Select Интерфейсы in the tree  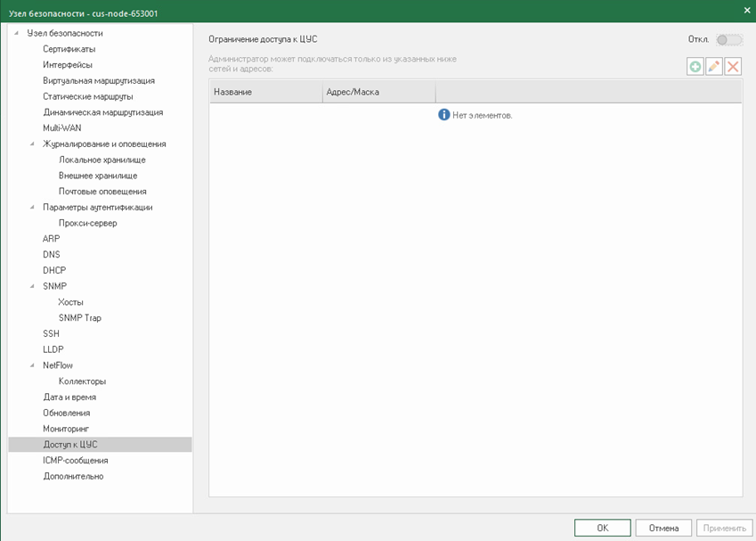(x=68, y=65)
